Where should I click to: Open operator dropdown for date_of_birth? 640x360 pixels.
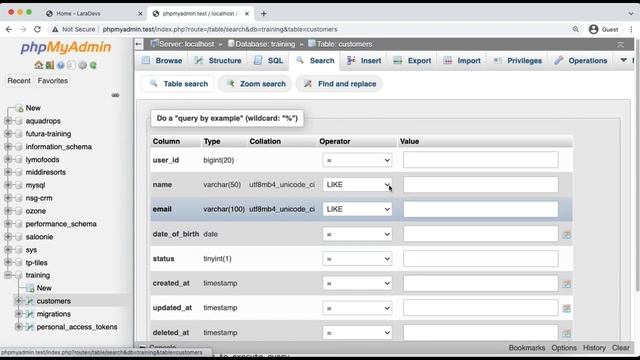[x=357, y=234]
